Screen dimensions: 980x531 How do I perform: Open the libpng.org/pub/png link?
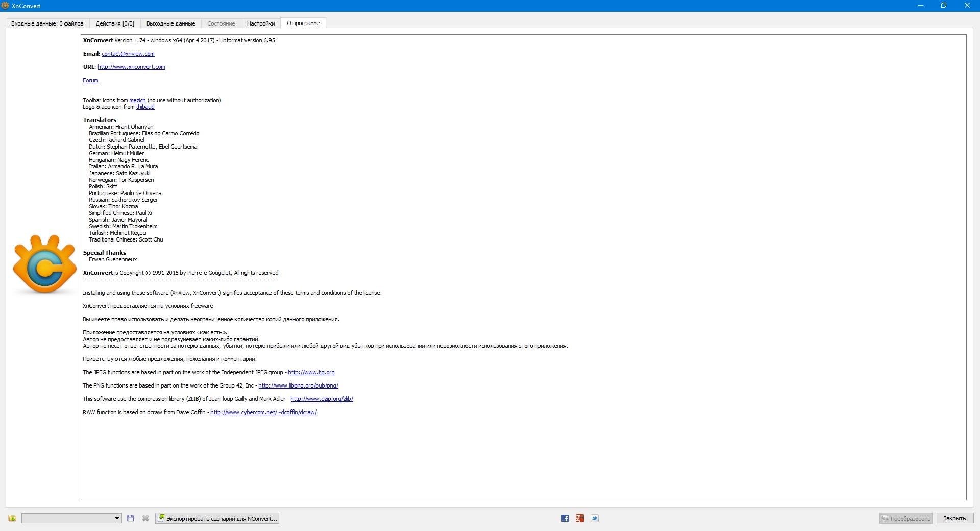tap(298, 385)
